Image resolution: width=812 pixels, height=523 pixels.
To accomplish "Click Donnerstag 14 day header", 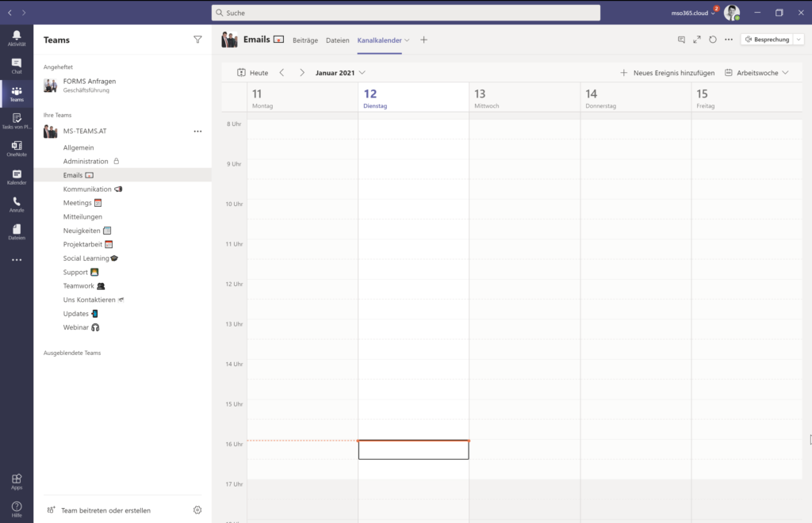I will coord(636,97).
